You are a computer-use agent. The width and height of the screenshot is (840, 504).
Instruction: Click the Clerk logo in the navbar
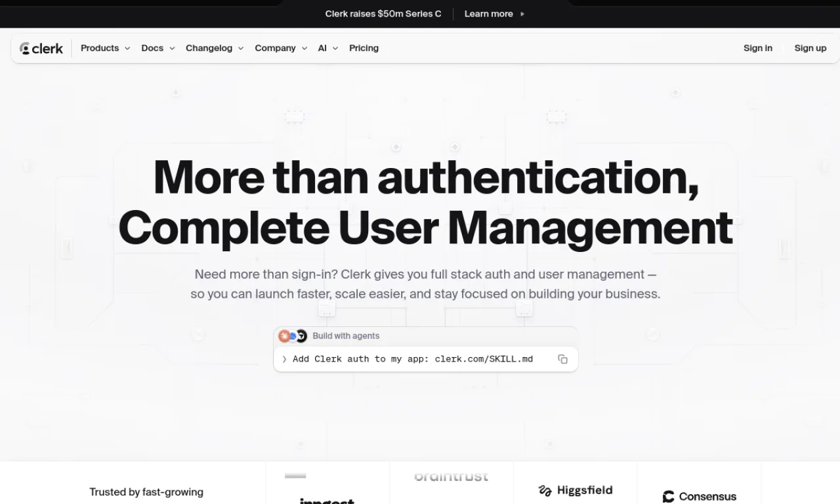tap(41, 48)
